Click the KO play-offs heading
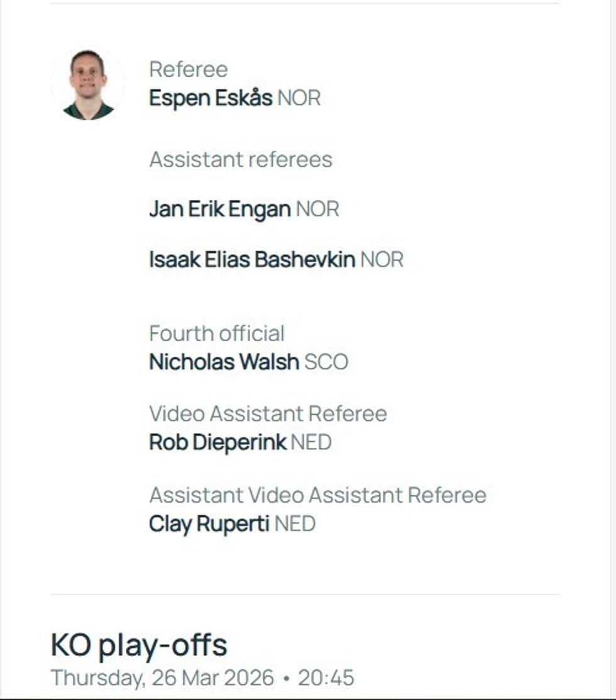This screenshot has height=700, width=616. tap(139, 644)
